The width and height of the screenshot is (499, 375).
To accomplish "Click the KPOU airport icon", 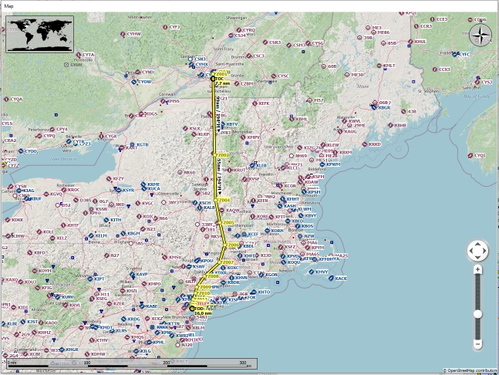I will (198, 260).
